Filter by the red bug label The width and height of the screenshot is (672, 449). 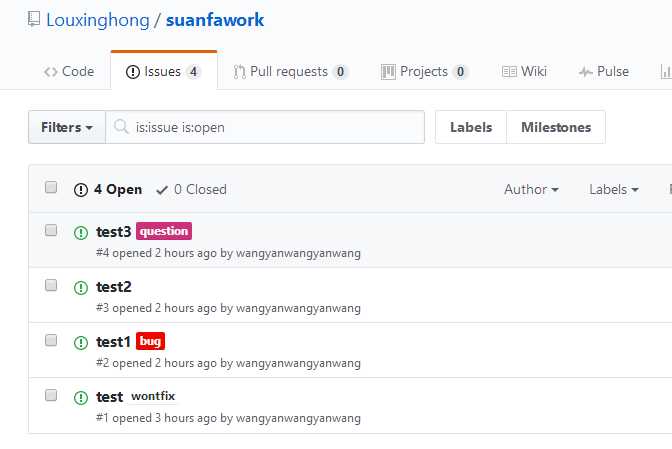(x=150, y=341)
